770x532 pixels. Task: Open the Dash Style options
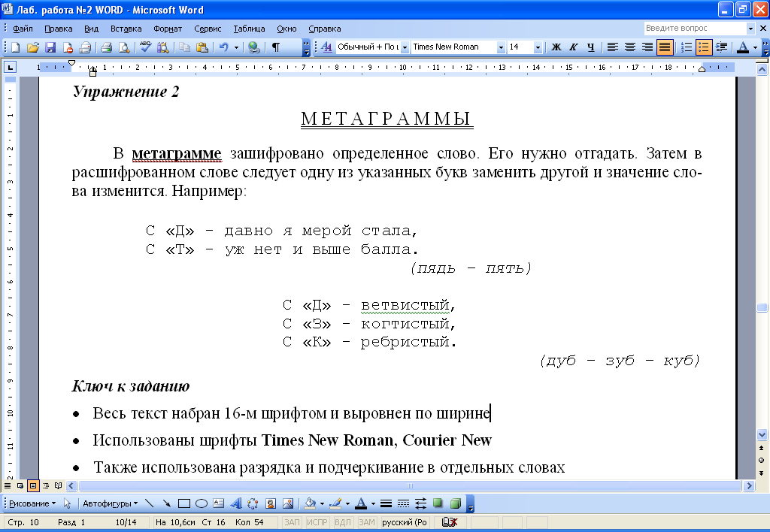click(x=403, y=503)
